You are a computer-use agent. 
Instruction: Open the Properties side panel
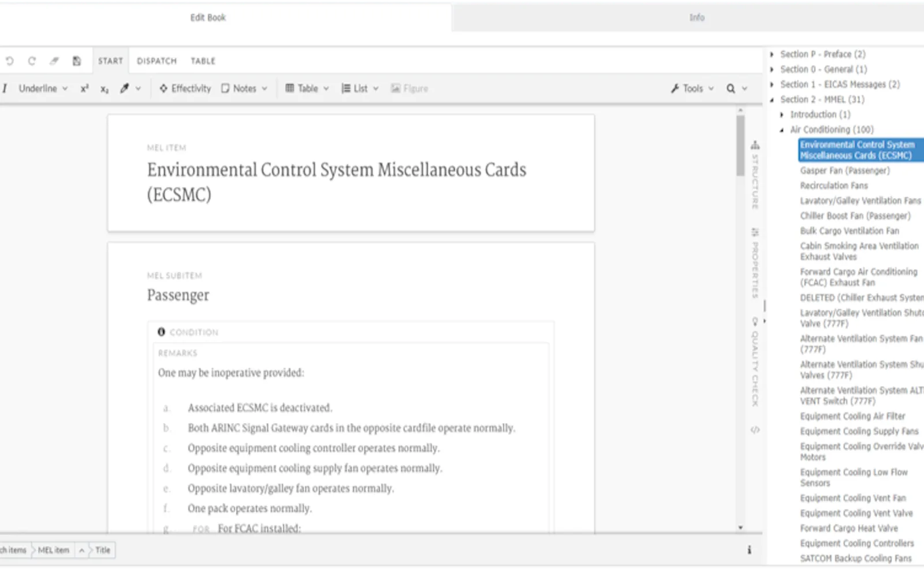(755, 263)
